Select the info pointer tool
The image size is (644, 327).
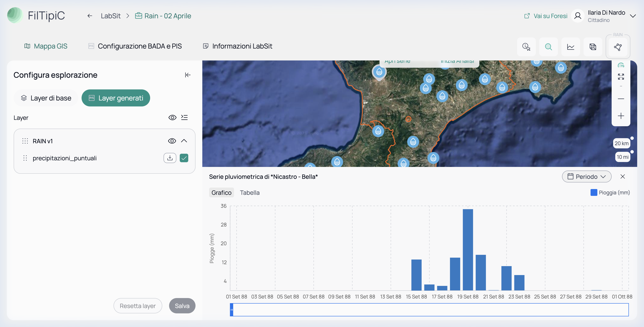pos(526,47)
